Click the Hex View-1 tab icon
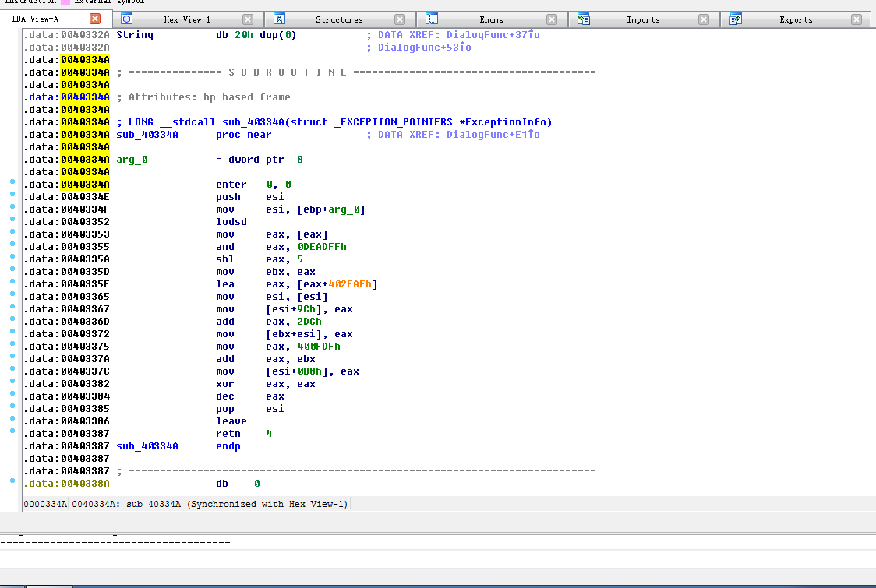876x588 pixels. (127, 19)
